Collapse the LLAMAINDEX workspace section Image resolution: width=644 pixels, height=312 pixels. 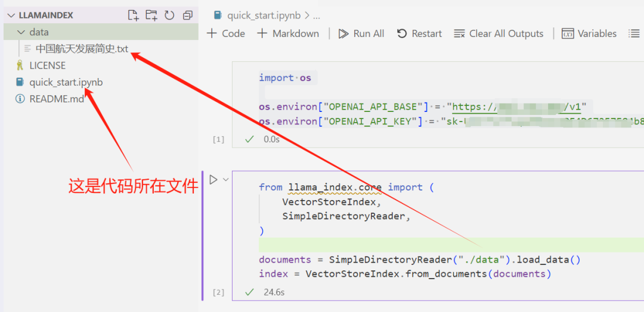(12, 15)
